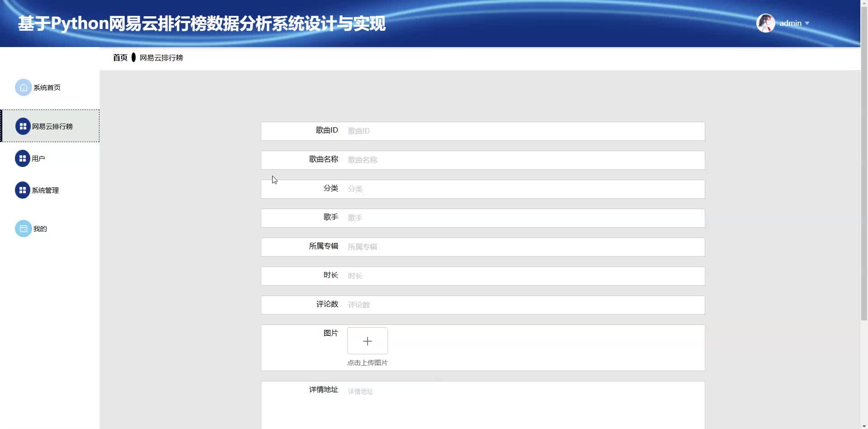This screenshot has height=429, width=868.
Task: Click the vertical divider icon in breadcrumb
Action: pyautogui.click(x=133, y=57)
